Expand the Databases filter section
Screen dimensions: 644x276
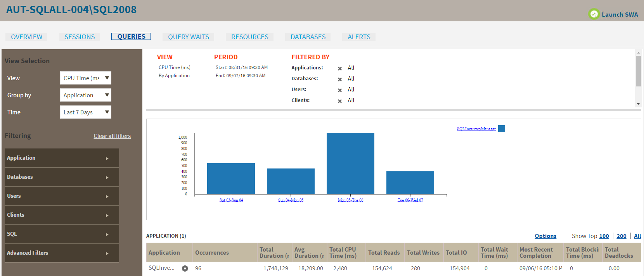62,177
